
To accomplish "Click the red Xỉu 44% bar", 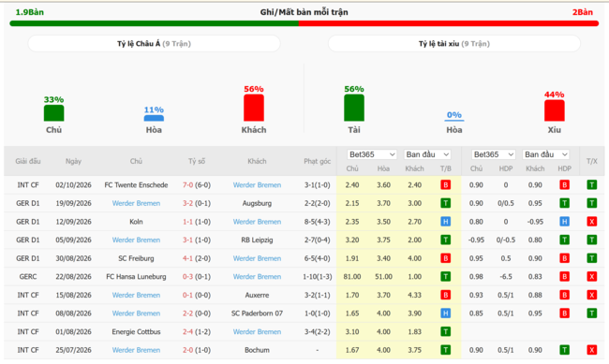I will pyautogui.click(x=555, y=110).
